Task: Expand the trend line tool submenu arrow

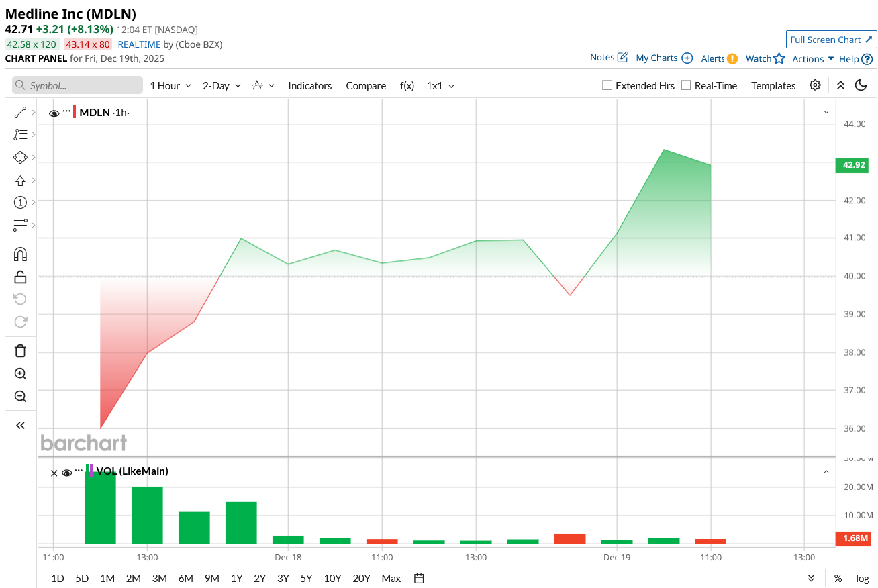Action: point(34,112)
